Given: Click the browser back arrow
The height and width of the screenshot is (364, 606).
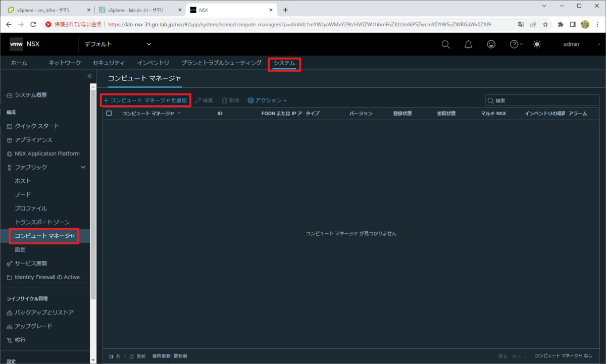Looking at the screenshot, I should coord(9,24).
